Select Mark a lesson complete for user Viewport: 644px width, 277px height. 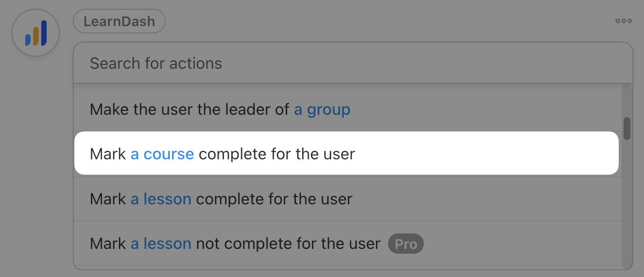(x=221, y=199)
